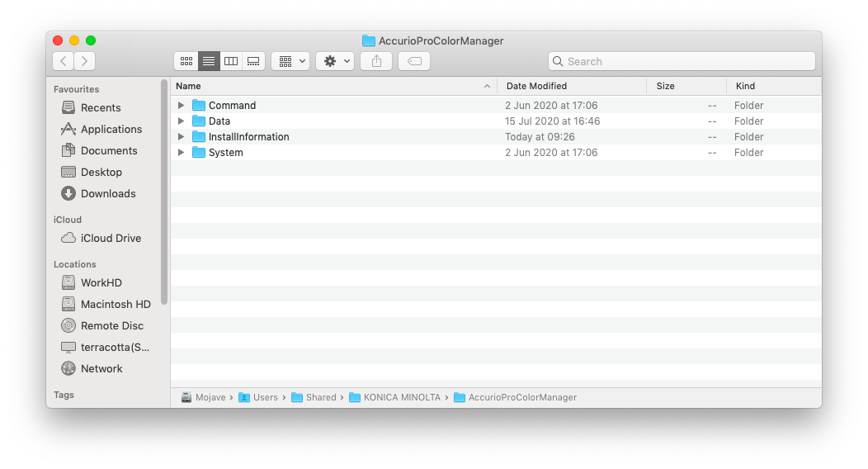
Task: Open Applications from the sidebar
Action: click(111, 129)
